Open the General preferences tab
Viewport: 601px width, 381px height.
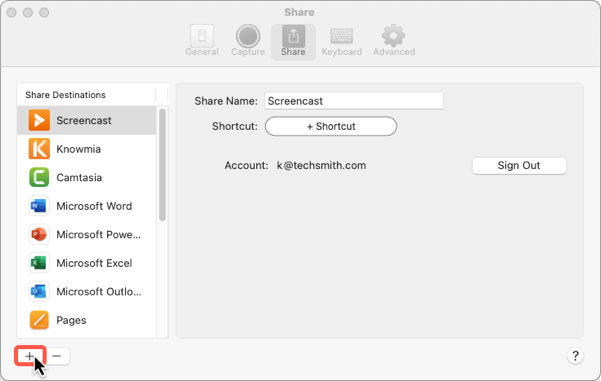(x=202, y=41)
